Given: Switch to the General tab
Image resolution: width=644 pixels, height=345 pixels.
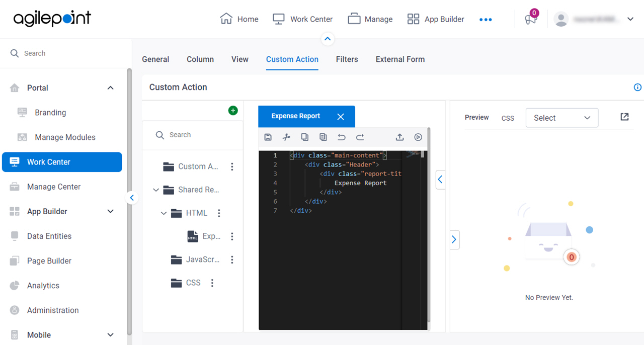Looking at the screenshot, I should click(155, 59).
